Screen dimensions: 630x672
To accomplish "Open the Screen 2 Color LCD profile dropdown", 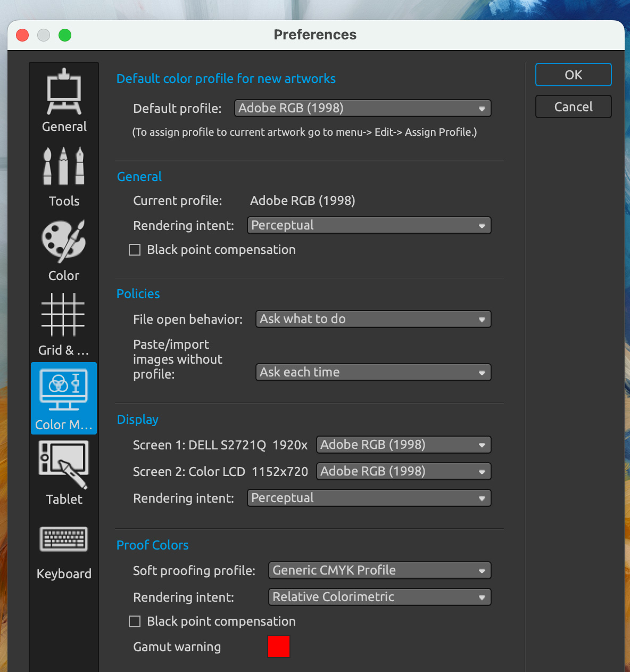I will point(403,471).
